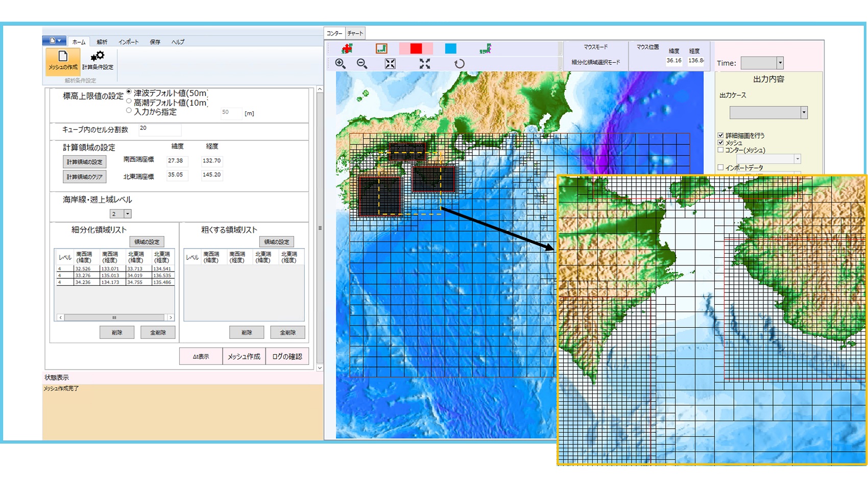Viewport: 868px width, 488px height.
Task: Enable the コンター(メッシュ) checkbox
Action: click(x=720, y=150)
